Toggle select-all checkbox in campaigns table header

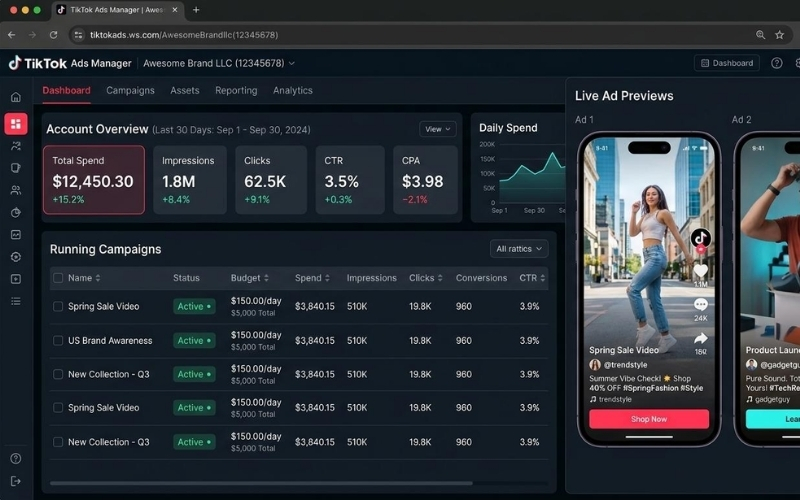click(58, 278)
